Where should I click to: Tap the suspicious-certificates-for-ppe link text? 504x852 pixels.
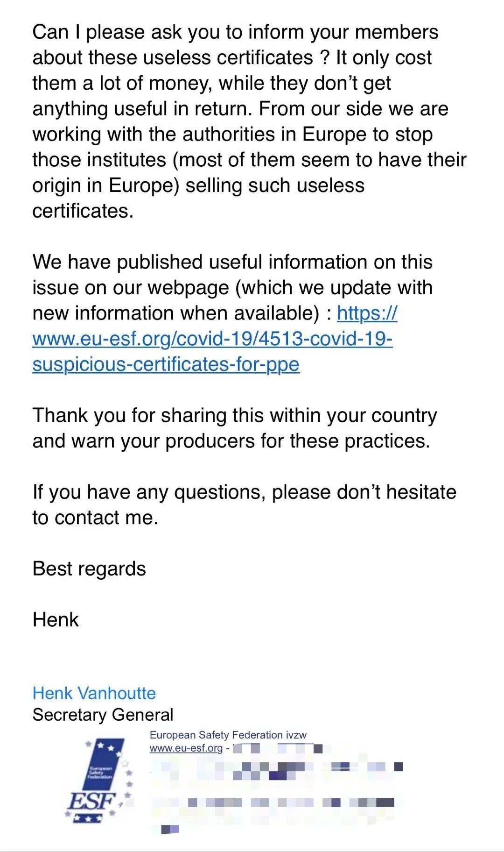(x=166, y=364)
